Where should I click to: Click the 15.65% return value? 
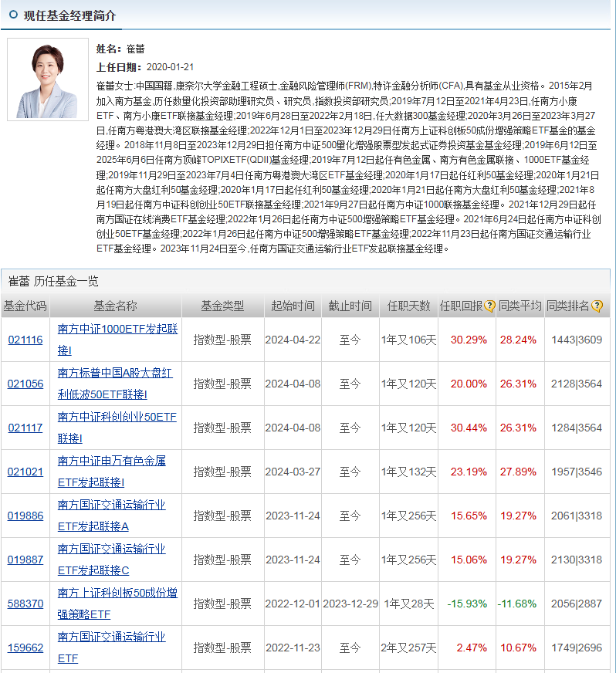(x=469, y=516)
